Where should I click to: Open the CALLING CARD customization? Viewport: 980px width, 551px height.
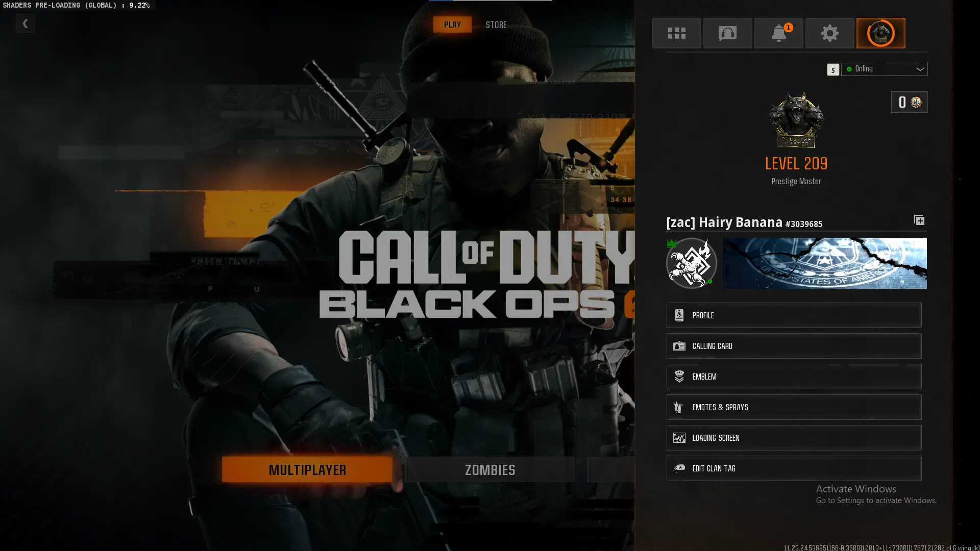[x=793, y=346]
